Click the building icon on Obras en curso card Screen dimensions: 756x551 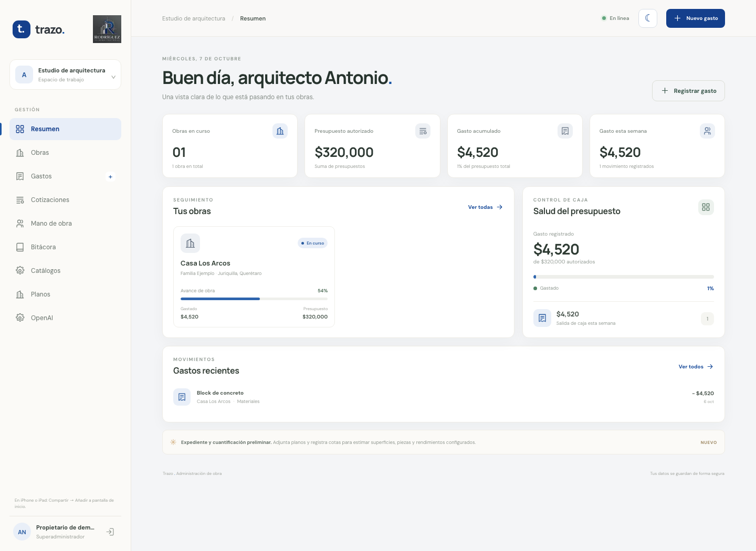coord(280,131)
